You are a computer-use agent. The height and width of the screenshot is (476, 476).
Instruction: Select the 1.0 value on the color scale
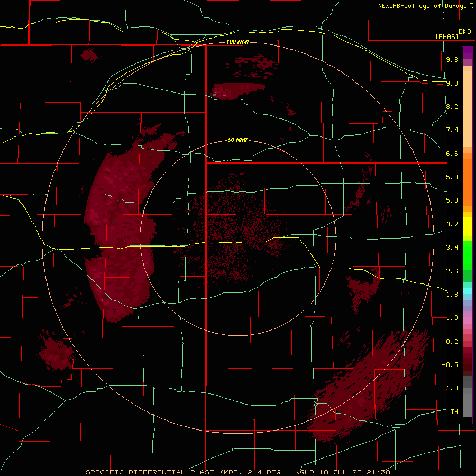452,318
